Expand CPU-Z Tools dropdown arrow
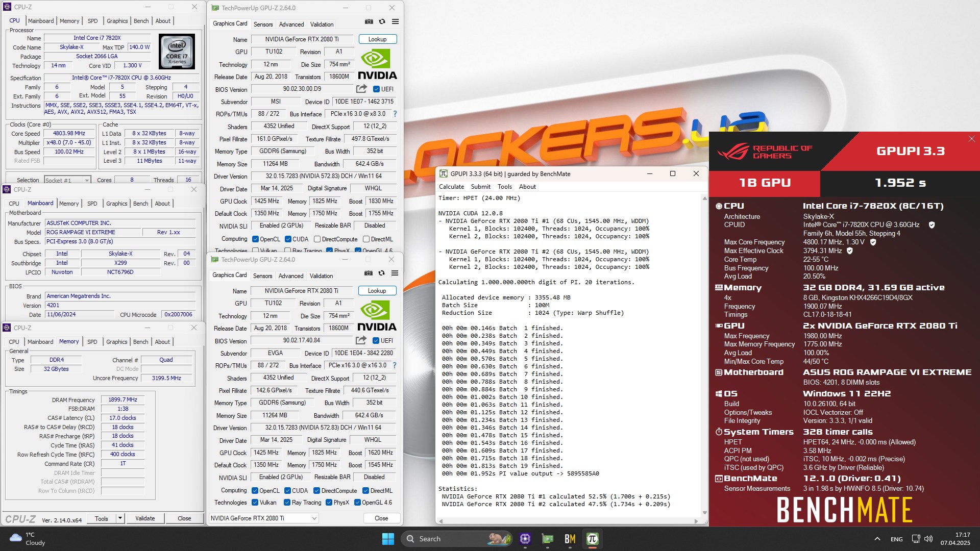 (x=120, y=518)
